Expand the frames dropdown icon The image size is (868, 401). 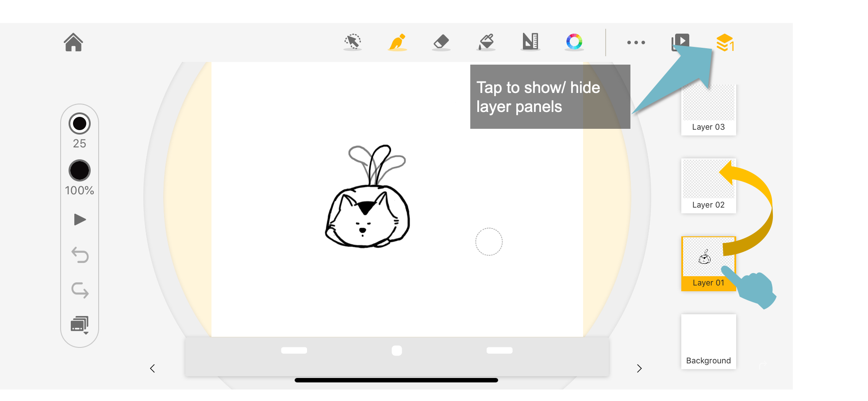[80, 325]
